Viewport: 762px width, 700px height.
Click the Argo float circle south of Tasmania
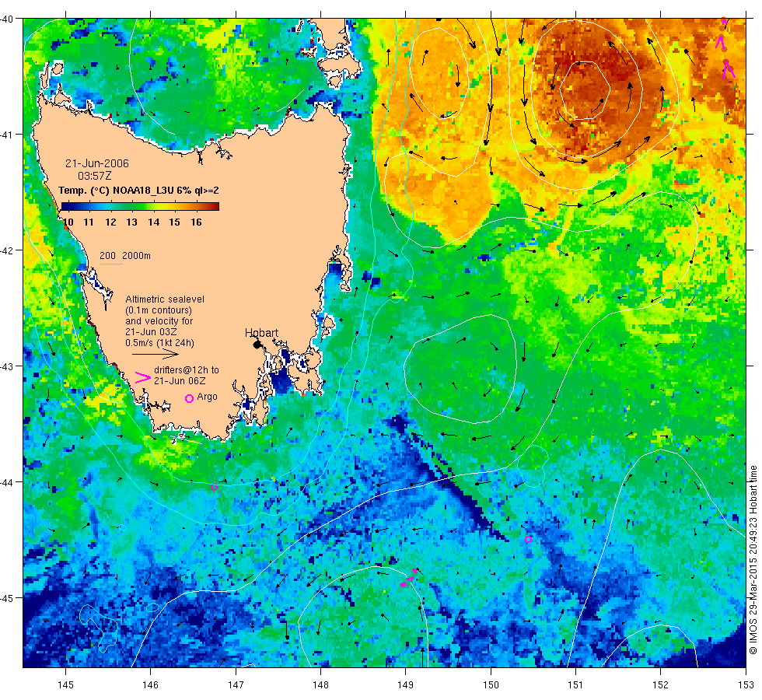(214, 487)
